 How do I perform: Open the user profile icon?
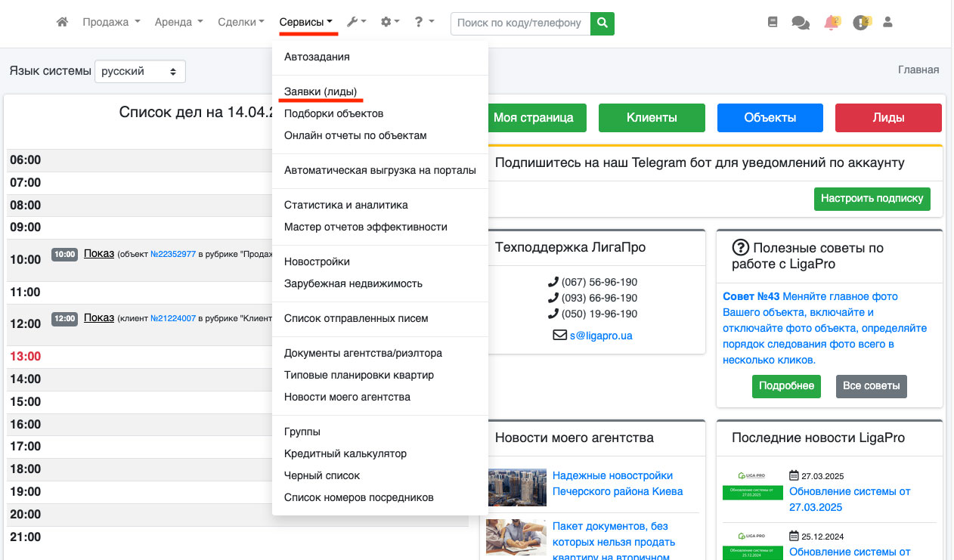[x=888, y=23]
